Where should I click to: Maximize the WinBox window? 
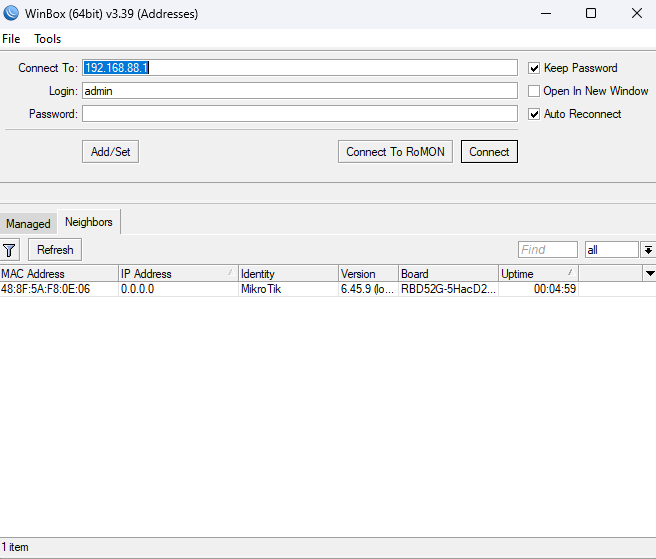point(591,13)
